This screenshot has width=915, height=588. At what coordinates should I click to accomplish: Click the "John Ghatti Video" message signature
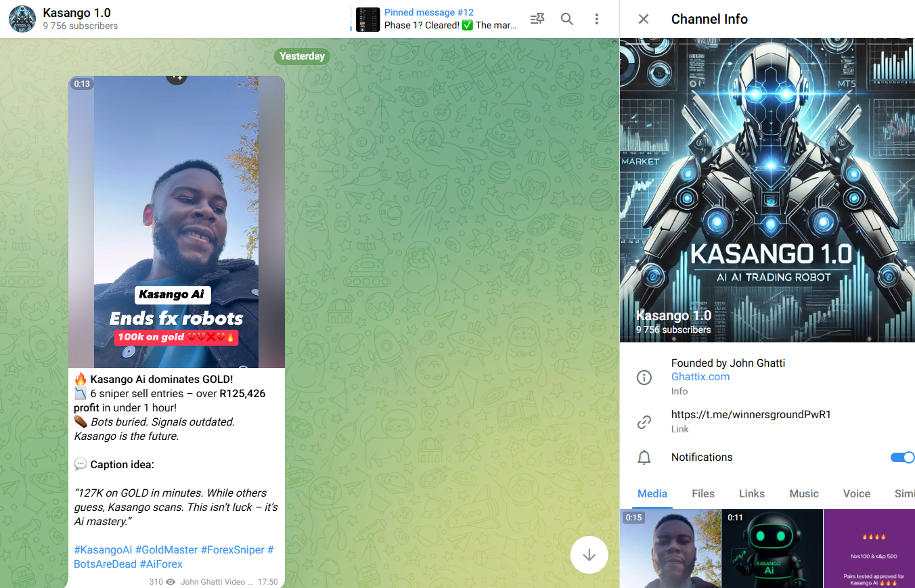[x=217, y=582]
